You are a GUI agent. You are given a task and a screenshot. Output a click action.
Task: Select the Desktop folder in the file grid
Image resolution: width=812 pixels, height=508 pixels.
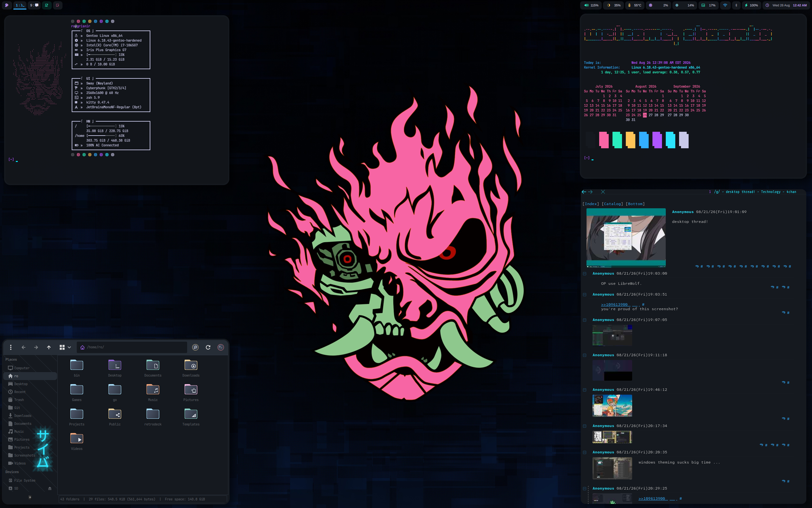(x=115, y=368)
